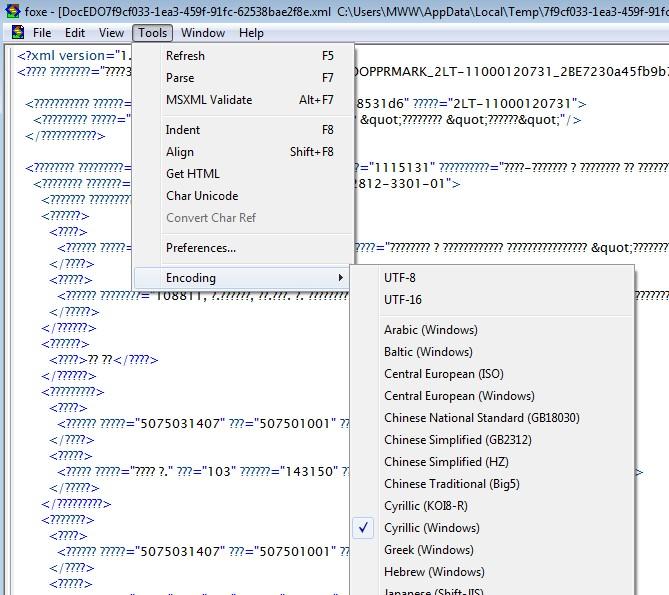The height and width of the screenshot is (595, 669).
Task: Click the foxe app icon in title bar
Action: point(12,12)
